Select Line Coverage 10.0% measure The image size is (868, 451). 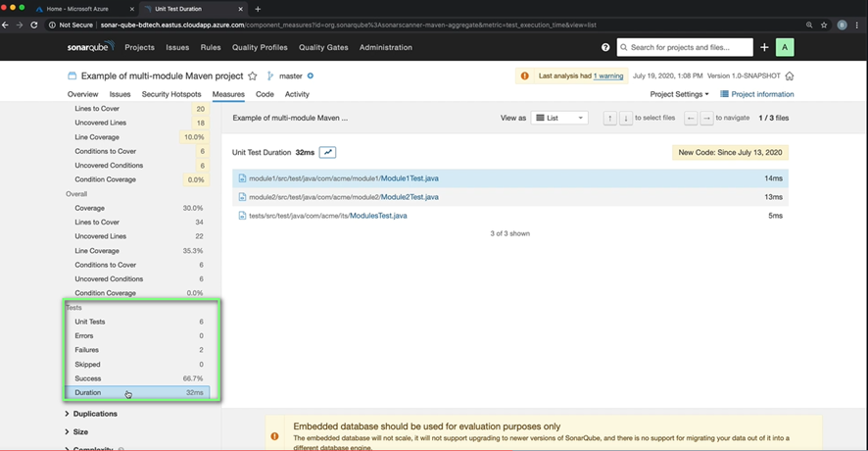pos(137,137)
